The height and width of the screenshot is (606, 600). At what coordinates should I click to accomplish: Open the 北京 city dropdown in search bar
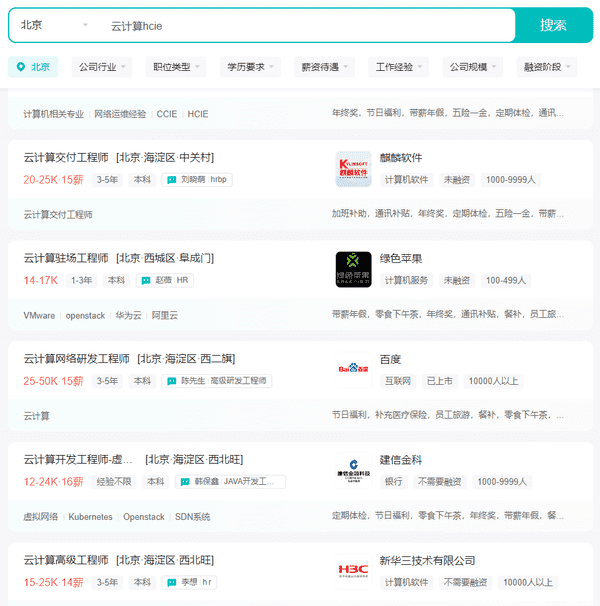[x=54, y=25]
